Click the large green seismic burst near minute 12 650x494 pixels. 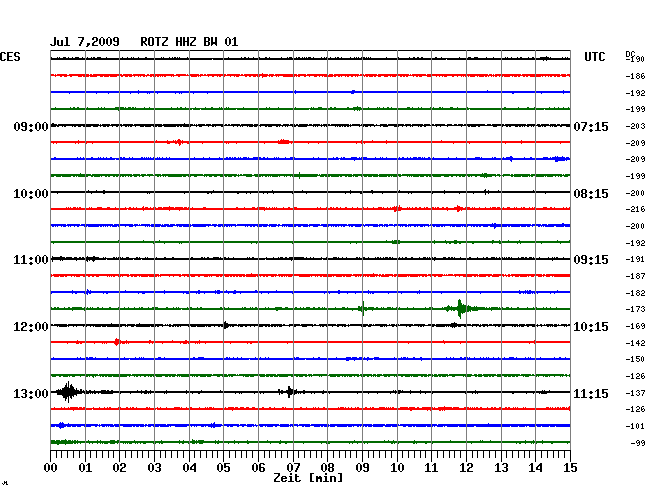(461, 309)
